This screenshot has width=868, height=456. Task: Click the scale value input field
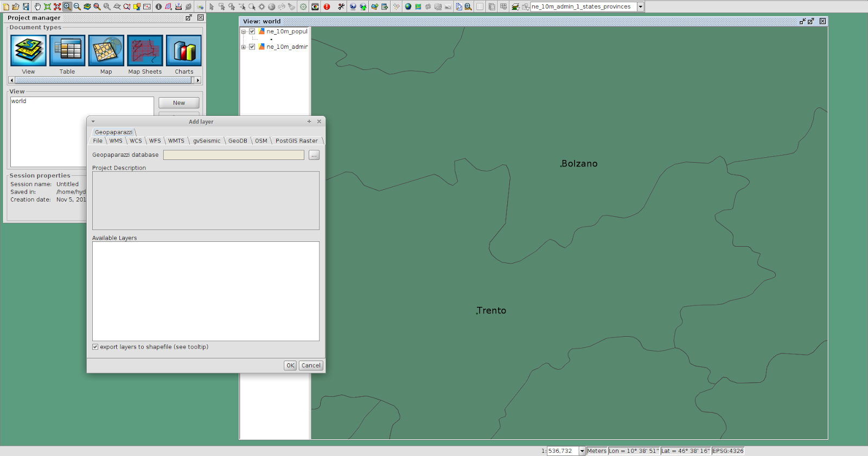pyautogui.click(x=563, y=451)
